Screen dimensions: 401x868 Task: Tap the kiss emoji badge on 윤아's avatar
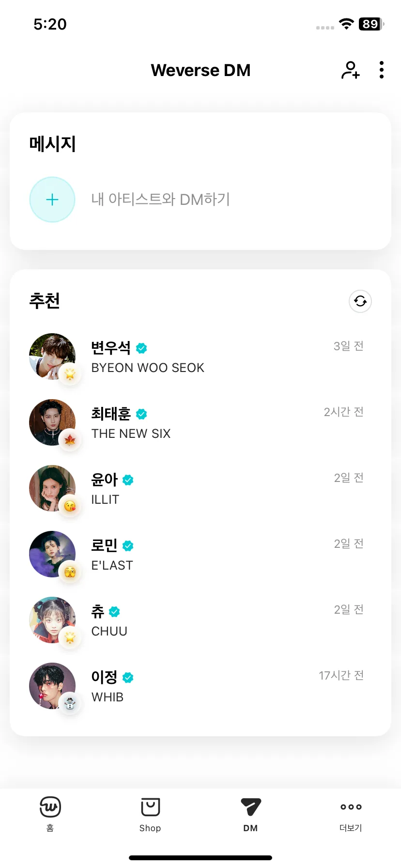click(70, 506)
